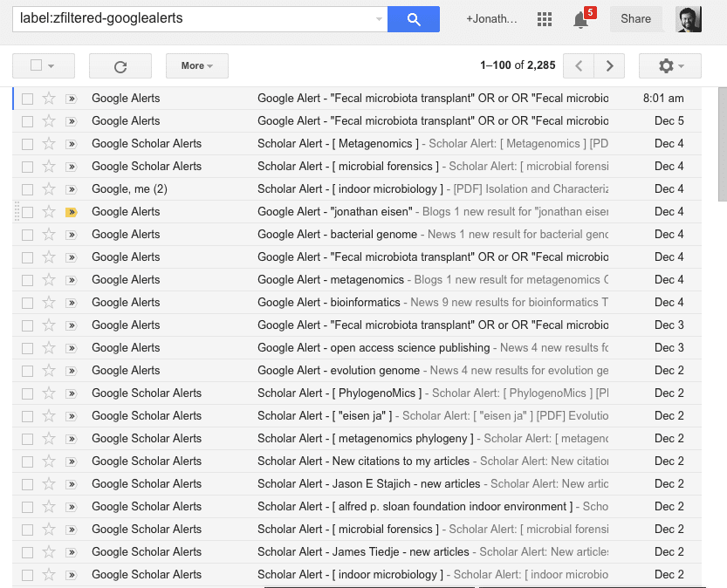Click the blue search button
Screen dimensions: 727x588
413,18
